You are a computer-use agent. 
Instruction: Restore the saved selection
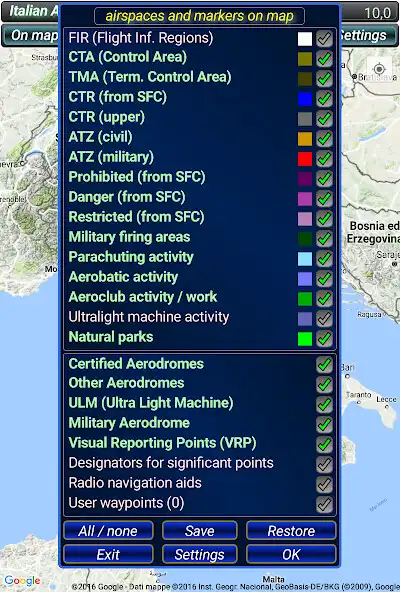[x=291, y=531]
